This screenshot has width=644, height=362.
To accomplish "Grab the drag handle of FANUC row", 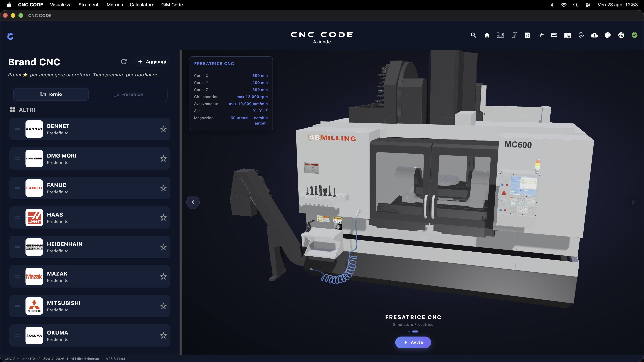I will coord(17,188).
